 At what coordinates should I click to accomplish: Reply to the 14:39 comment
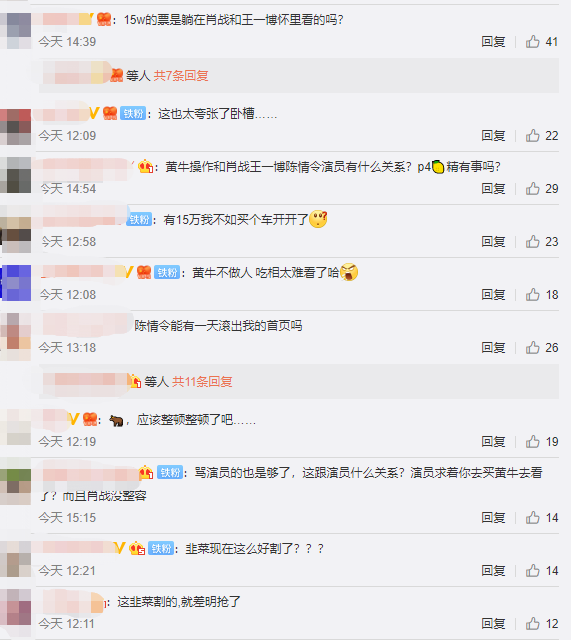(x=493, y=42)
